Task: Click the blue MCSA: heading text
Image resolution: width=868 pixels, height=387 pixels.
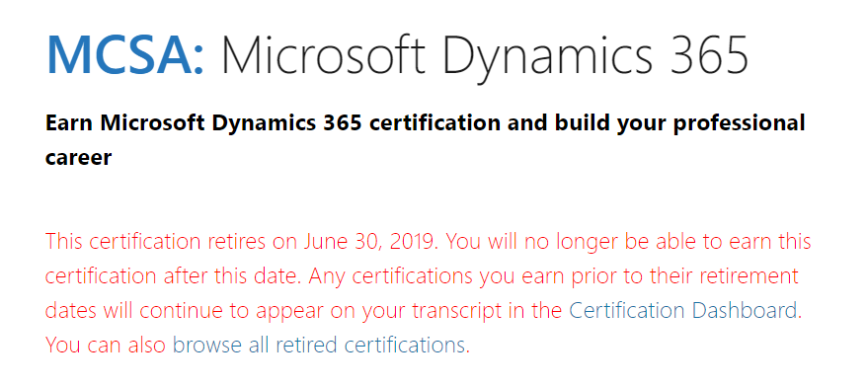Action: click(x=125, y=55)
